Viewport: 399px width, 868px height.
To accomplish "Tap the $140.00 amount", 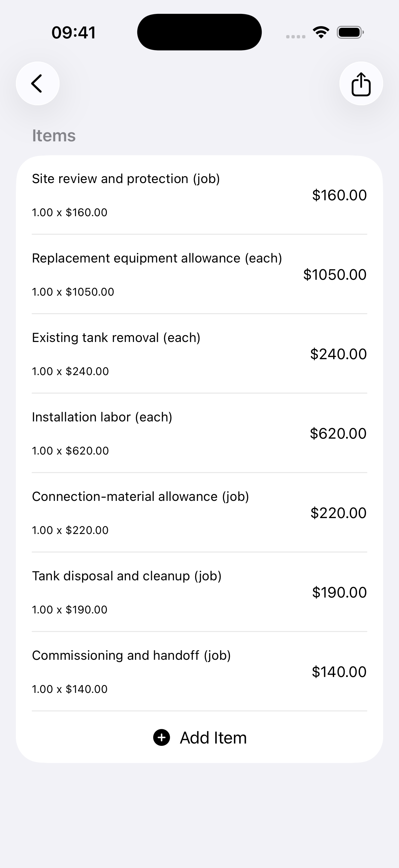I will pos(339,672).
